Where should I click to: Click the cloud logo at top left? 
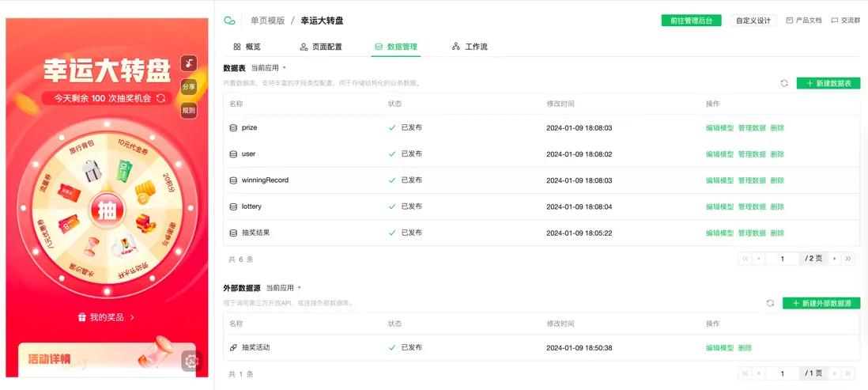[230, 21]
